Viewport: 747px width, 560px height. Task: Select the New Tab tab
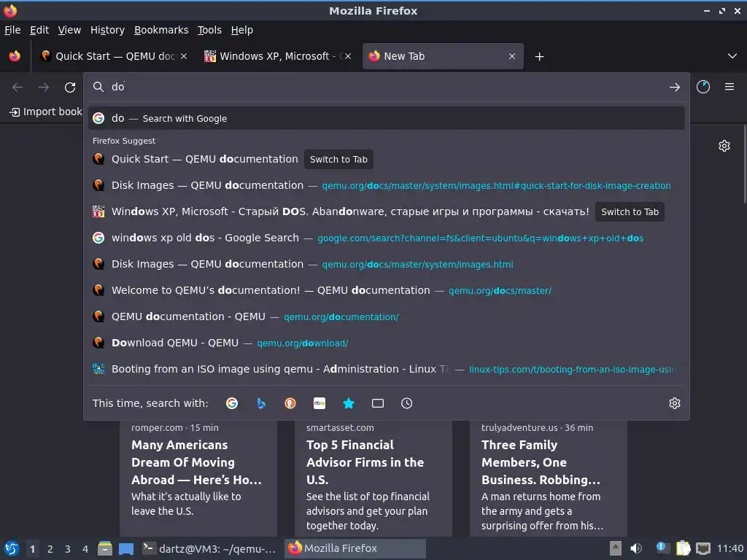coord(442,56)
